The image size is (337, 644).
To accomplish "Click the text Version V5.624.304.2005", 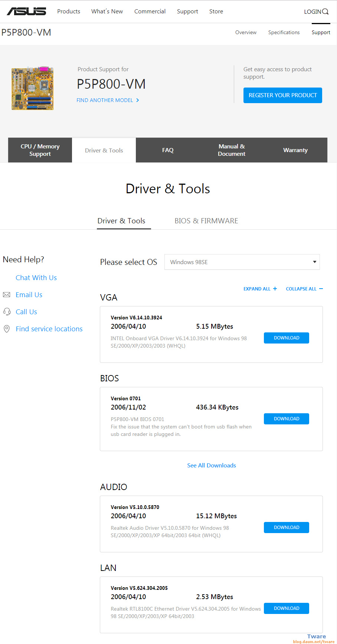I will tap(139, 588).
